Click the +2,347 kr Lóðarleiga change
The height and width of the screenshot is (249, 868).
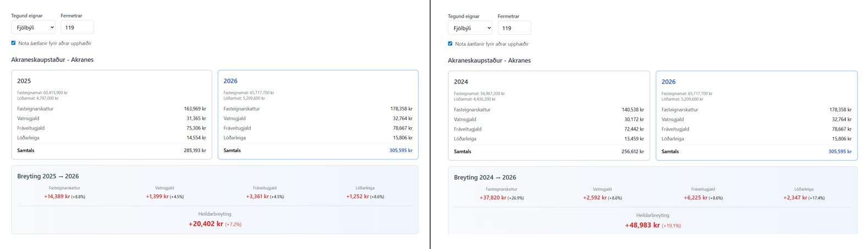tap(795, 197)
